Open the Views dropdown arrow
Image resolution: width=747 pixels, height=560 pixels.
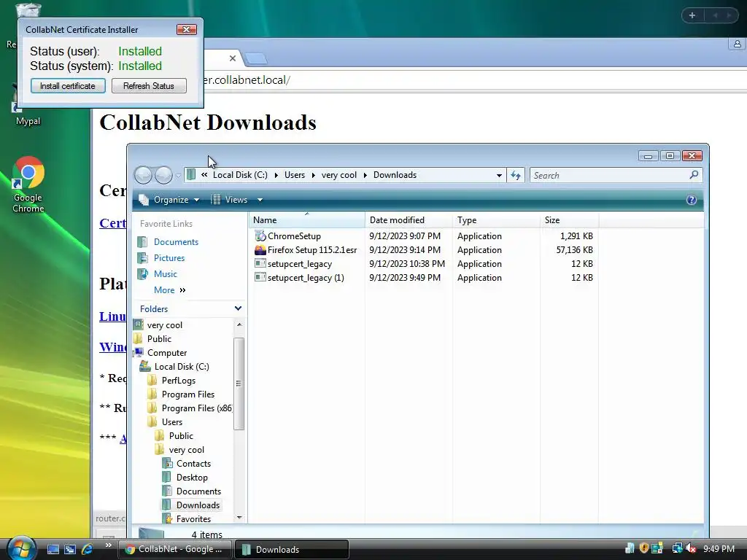[x=260, y=200]
